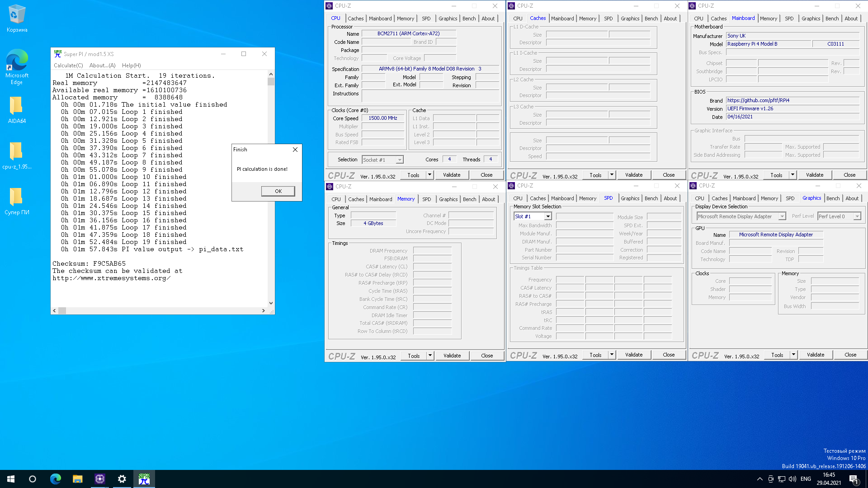This screenshot has height=488, width=868.
Task: Click Super PI vertical scrollbar up arrow
Action: point(271,74)
